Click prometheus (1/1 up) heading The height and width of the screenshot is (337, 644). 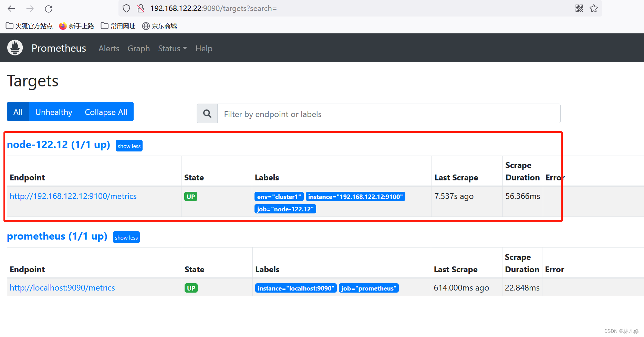click(x=57, y=236)
